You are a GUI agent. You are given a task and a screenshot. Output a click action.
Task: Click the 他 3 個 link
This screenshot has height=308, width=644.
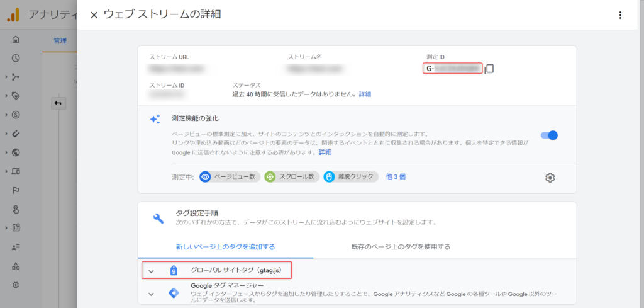[x=396, y=177]
